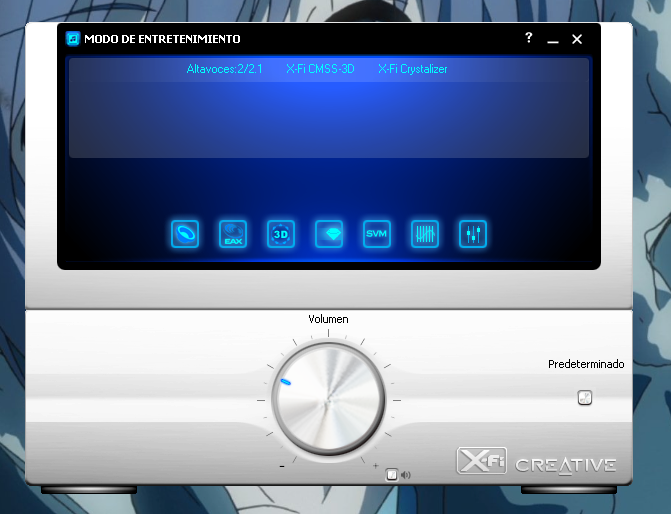Open the EAX effects icon
The image size is (671, 514).
pyautogui.click(x=233, y=234)
